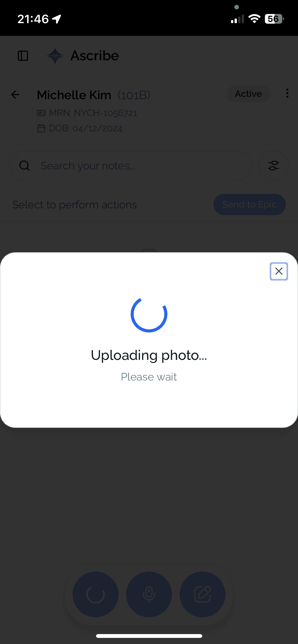Screen dimensions: 298x644
Task: Open the note filter settings icon
Action: click(x=274, y=166)
